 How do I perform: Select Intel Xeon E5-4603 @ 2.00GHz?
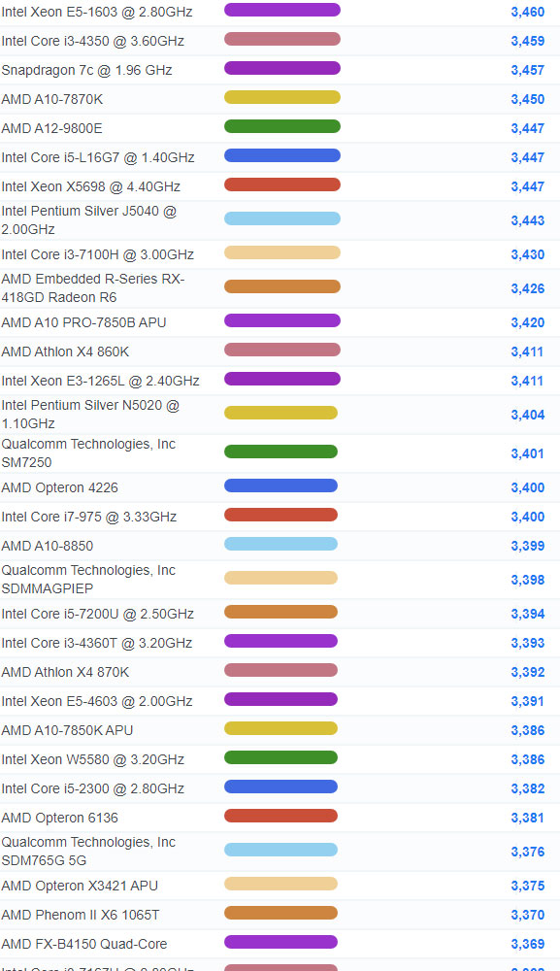tap(96, 702)
